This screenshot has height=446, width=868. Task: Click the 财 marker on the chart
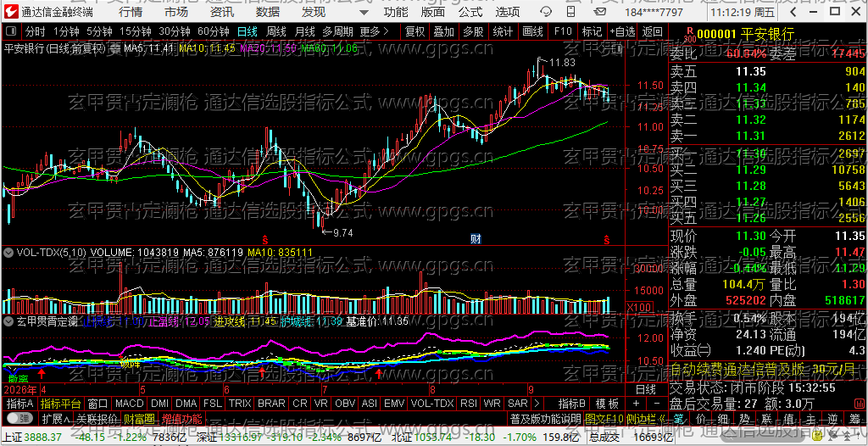476,239
